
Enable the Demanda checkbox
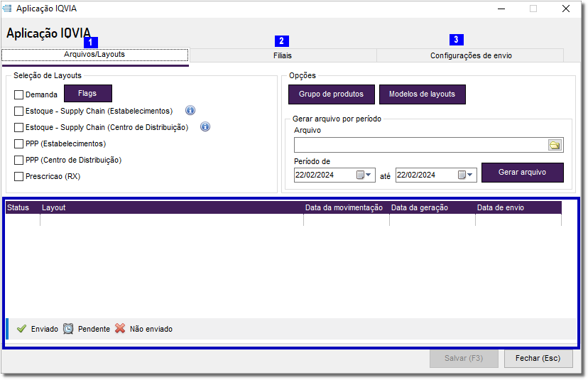pos(18,94)
